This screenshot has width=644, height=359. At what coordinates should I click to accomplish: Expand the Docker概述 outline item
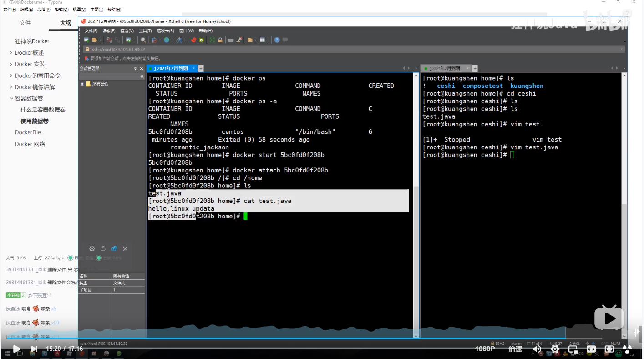(x=11, y=53)
